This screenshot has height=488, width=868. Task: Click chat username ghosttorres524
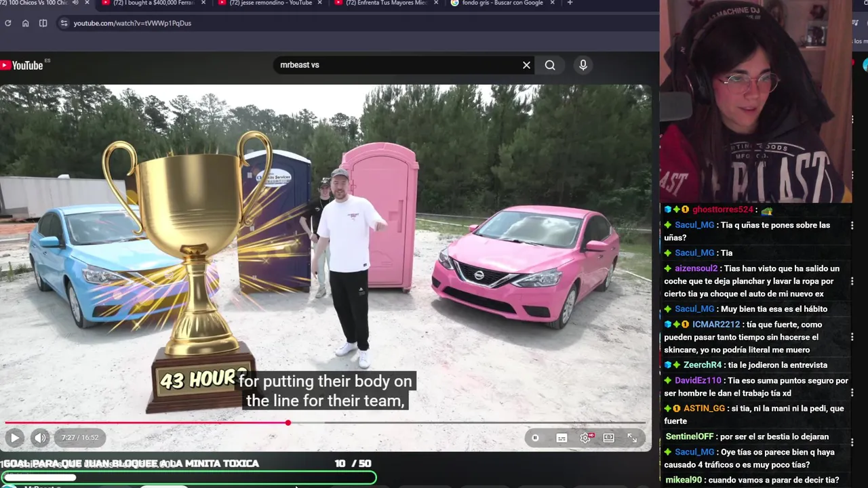(x=723, y=210)
